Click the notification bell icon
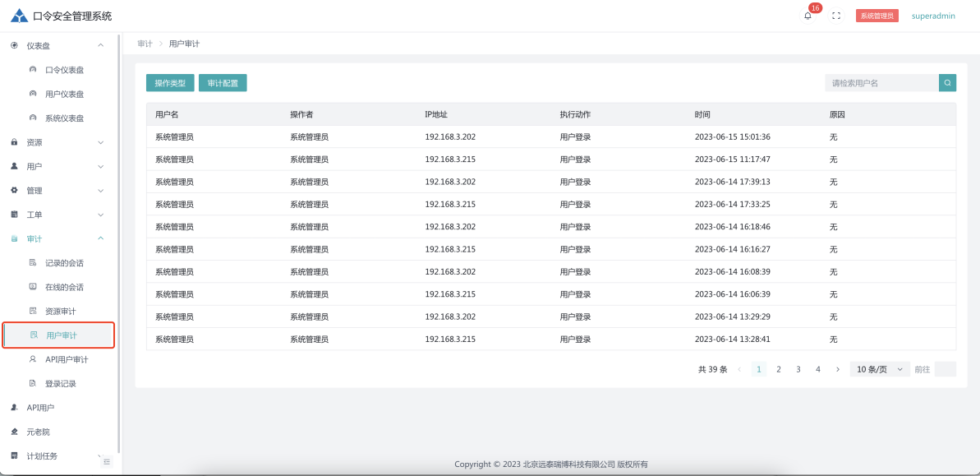 tap(807, 16)
